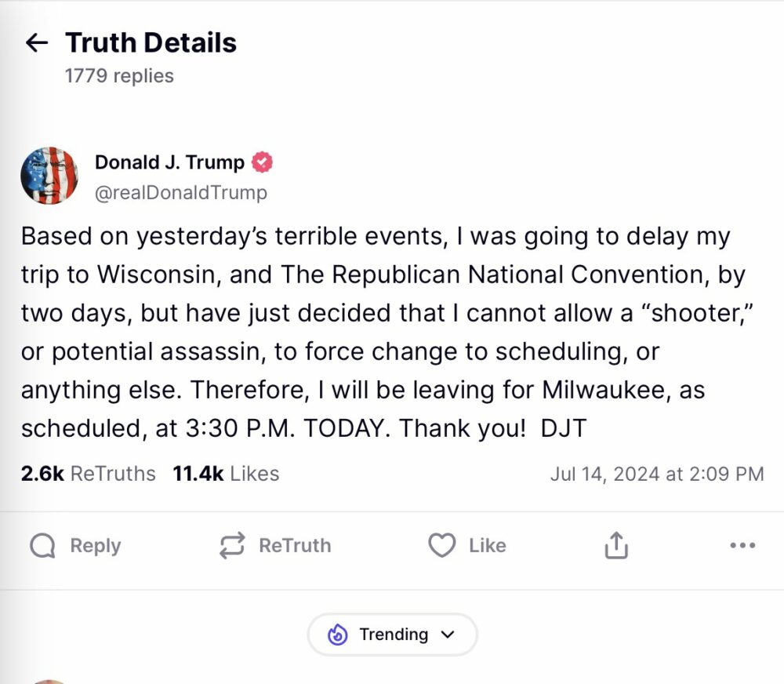Go back using the left arrow

[37, 42]
